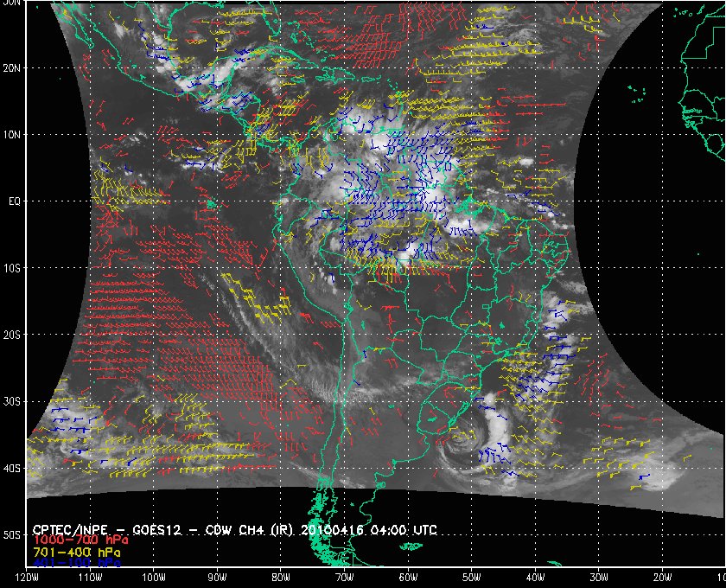The width and height of the screenshot is (726, 588).
Task: Click the 20N latitude label
Action: (x=11, y=67)
